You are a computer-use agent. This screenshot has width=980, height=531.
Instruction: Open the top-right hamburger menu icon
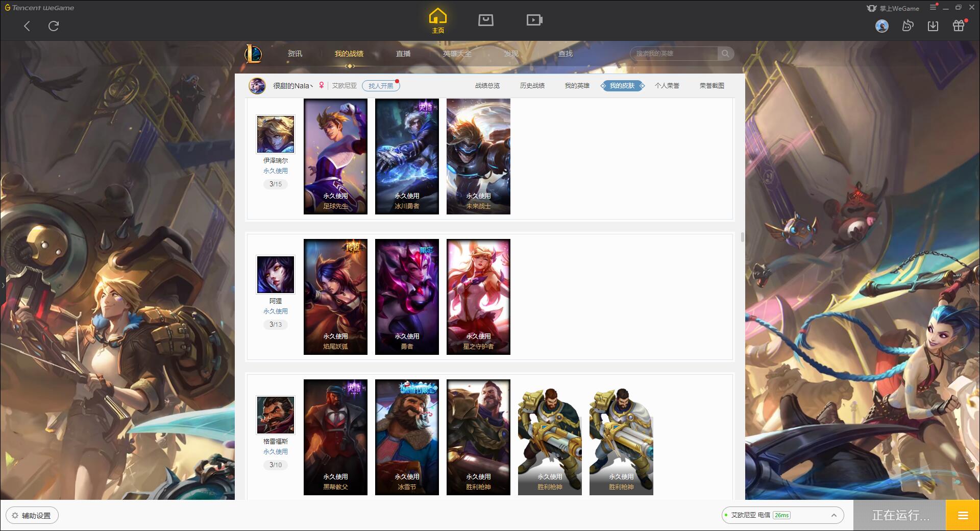point(933,7)
